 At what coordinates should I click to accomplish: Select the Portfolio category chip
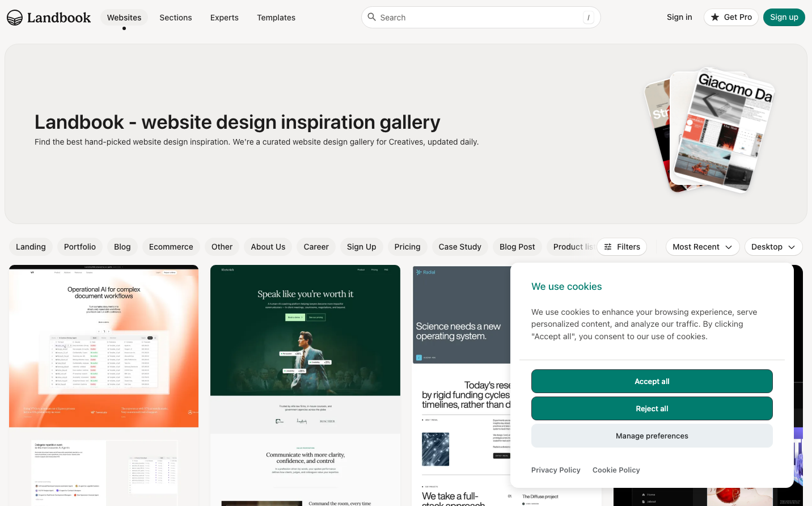(80, 247)
